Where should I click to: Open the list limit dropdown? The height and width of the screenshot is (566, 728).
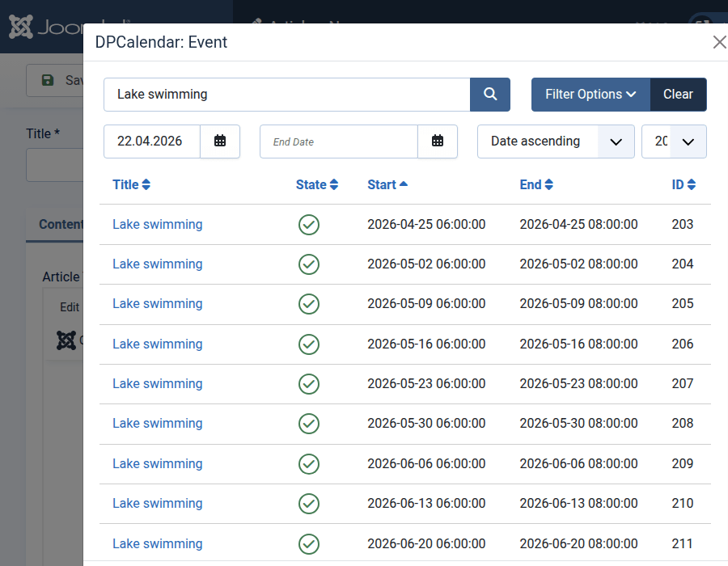[x=674, y=141]
